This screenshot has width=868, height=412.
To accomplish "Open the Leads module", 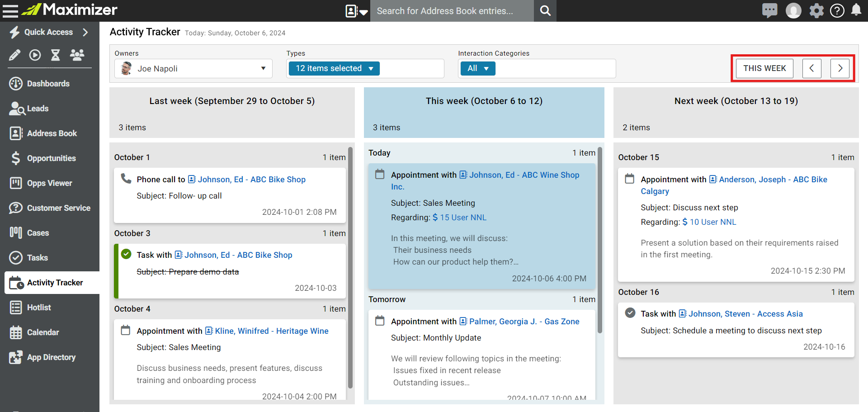I will click(50, 109).
